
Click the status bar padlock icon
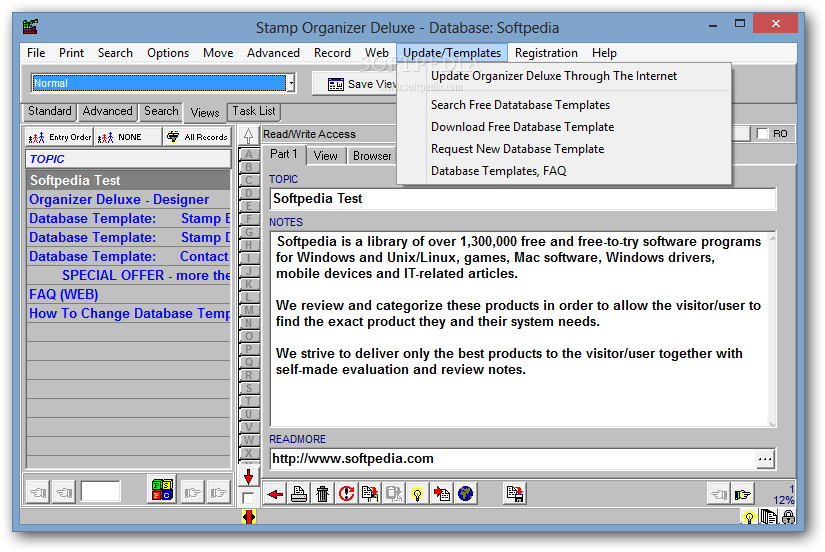[x=788, y=517]
